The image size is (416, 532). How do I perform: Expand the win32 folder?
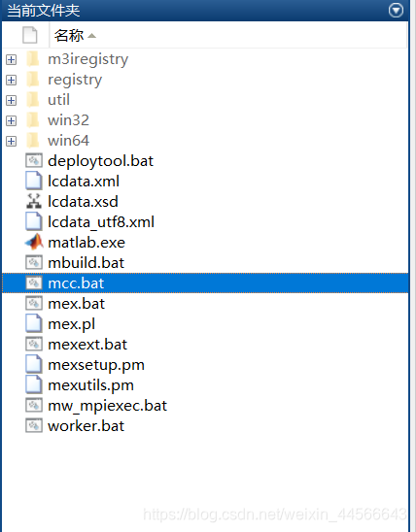11,120
